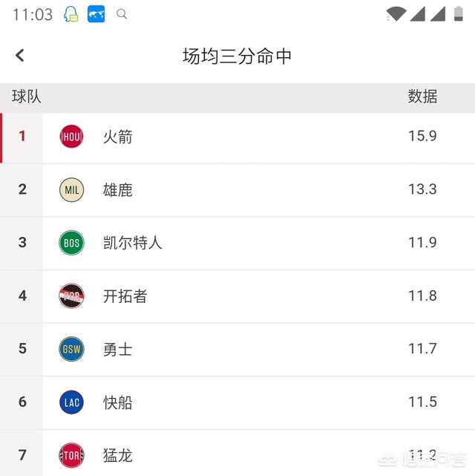Select the 开拓者 team row

237,296
